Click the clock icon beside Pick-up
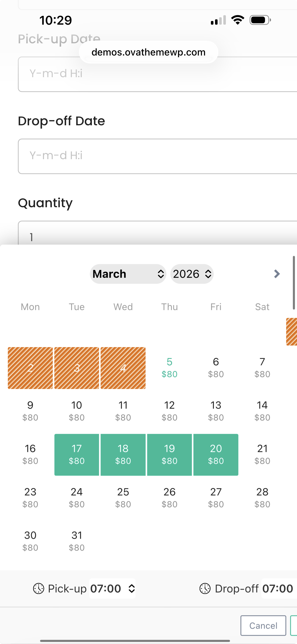This screenshot has width=297, height=644. [38, 588]
